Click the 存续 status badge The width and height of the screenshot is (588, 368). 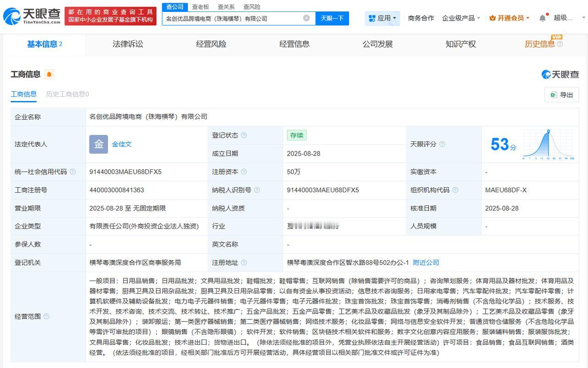297,135
